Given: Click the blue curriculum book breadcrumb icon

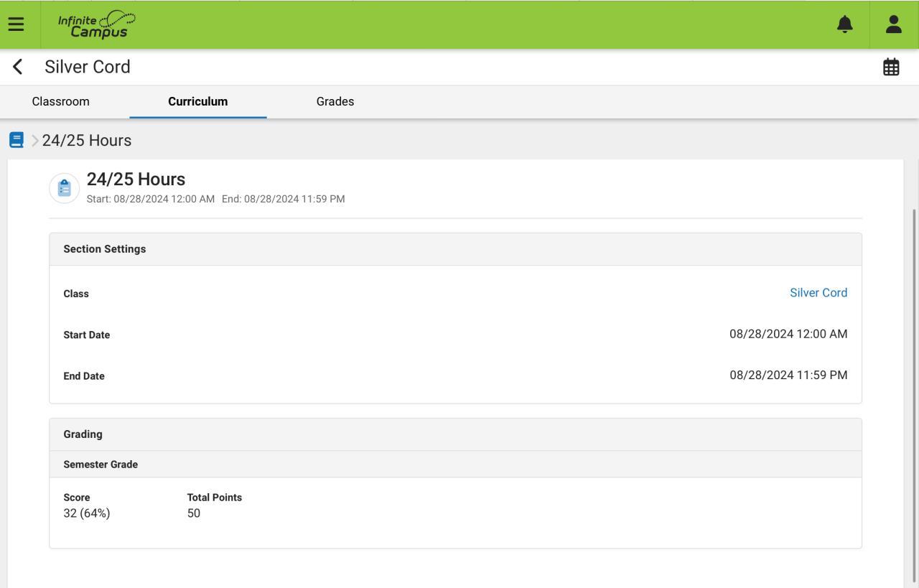Looking at the screenshot, I should coord(17,140).
